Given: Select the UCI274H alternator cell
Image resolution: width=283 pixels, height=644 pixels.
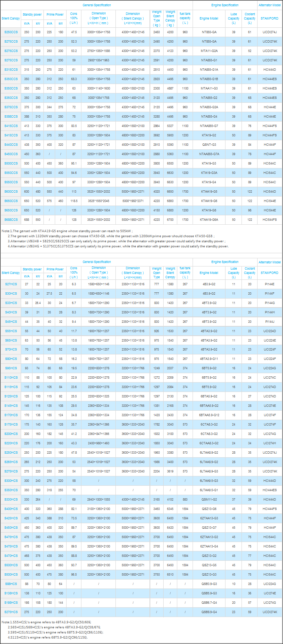Looking at the screenshot, I should click(x=269, y=443).
